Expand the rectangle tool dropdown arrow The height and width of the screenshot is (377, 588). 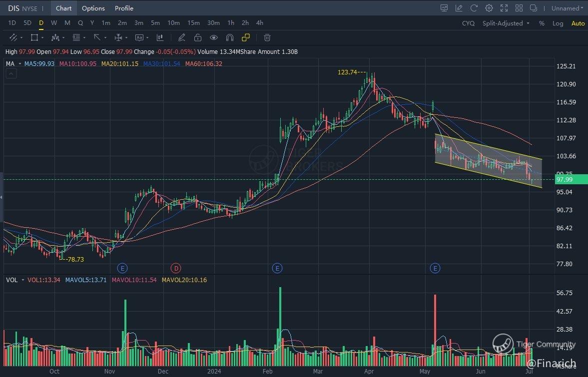coord(42,38)
